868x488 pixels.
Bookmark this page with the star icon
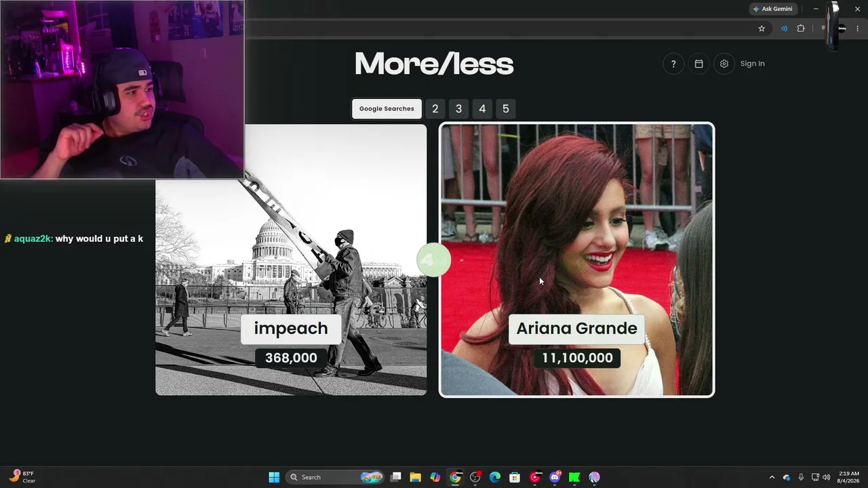tap(762, 28)
